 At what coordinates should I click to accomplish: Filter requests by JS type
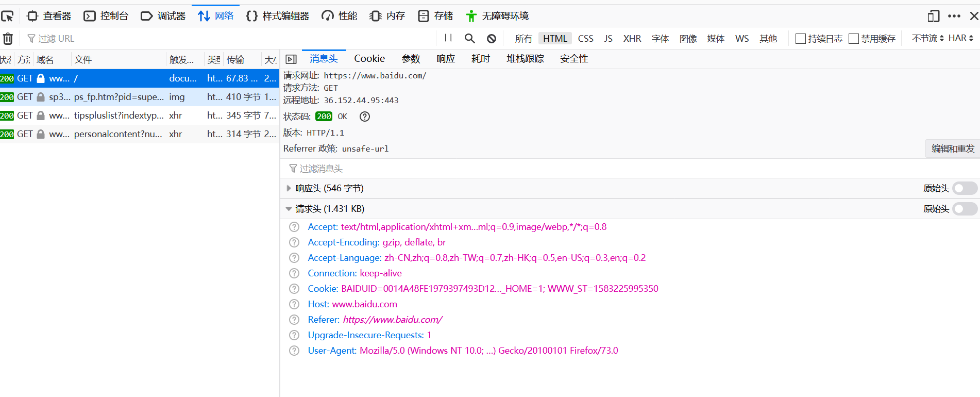click(x=609, y=39)
